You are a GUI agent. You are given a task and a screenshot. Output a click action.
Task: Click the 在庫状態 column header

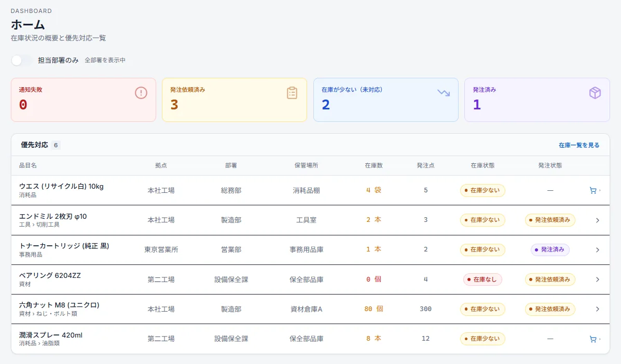click(x=482, y=165)
